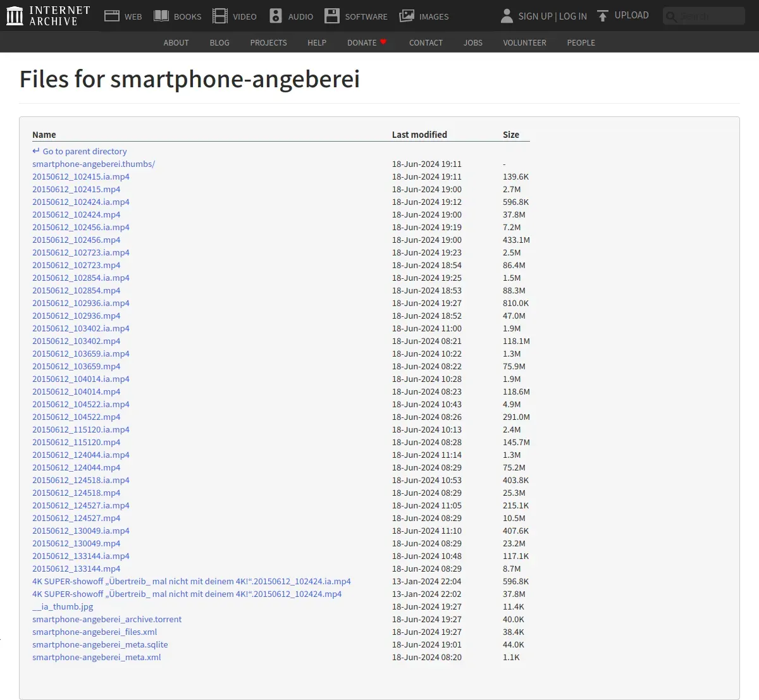Image resolution: width=759 pixels, height=700 pixels.
Task: Open the People menu item
Action: [581, 42]
